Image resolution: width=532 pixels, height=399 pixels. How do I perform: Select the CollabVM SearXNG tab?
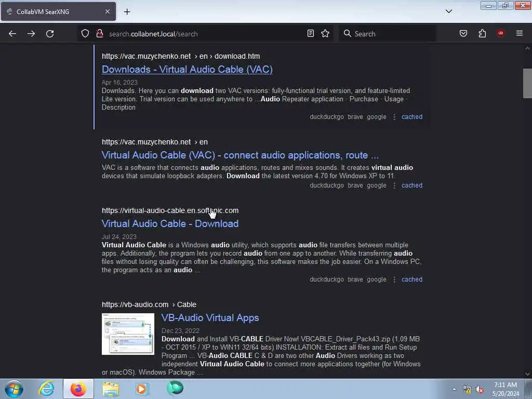pyautogui.click(x=58, y=11)
